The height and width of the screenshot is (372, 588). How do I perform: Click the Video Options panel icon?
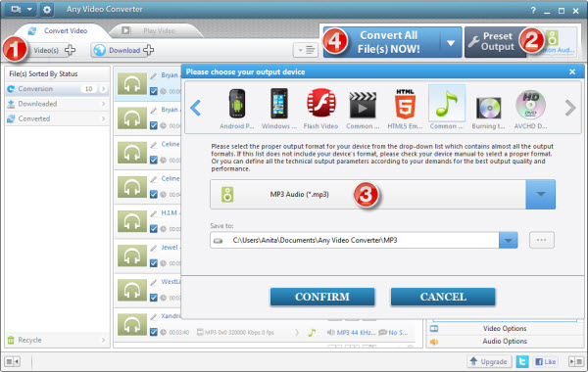coord(434,329)
